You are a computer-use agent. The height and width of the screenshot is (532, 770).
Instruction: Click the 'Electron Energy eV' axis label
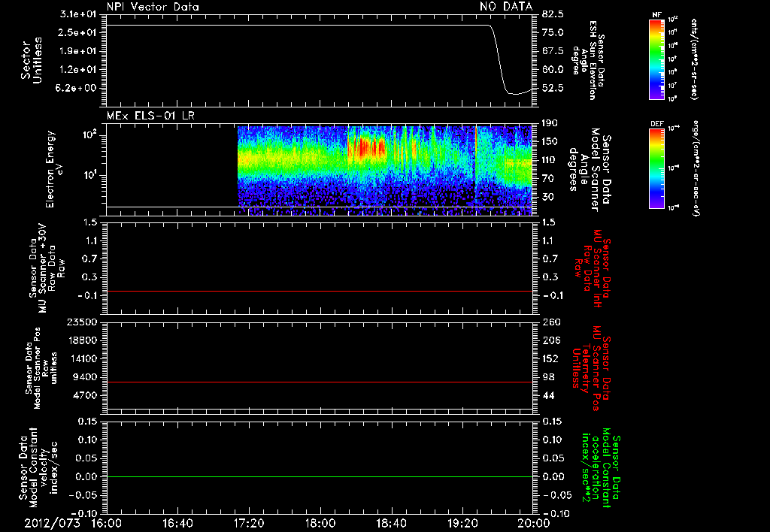54,169
